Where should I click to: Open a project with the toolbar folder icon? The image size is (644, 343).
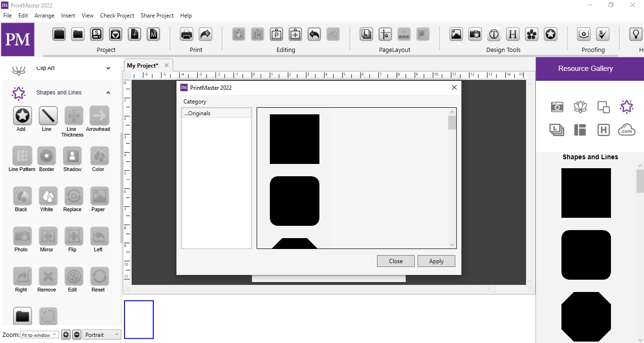(x=78, y=34)
